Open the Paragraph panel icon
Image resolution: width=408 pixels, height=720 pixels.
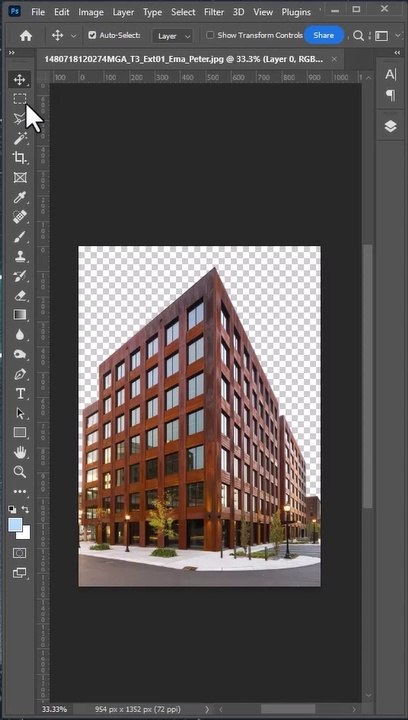click(x=390, y=96)
